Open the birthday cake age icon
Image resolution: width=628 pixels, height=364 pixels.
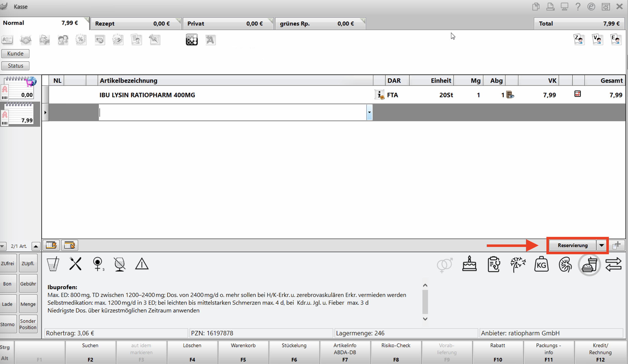pos(469,264)
